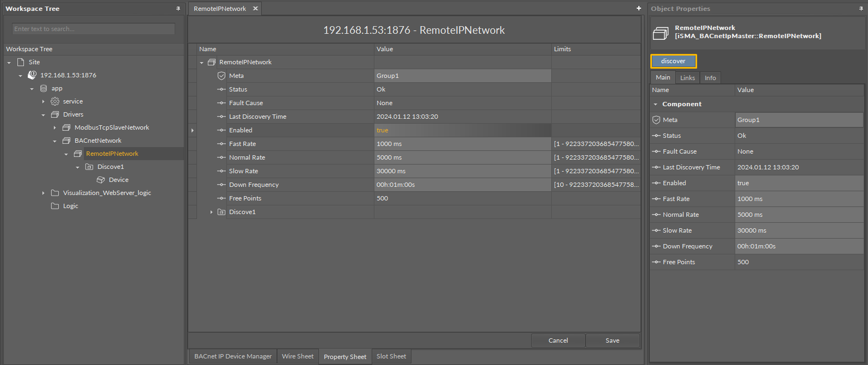
Task: Click the app database icon
Action: [x=44, y=88]
